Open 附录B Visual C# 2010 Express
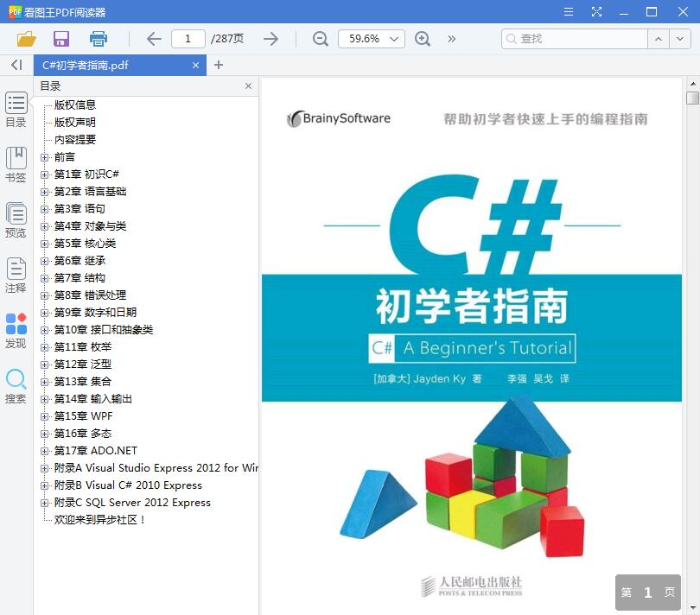Screen dimensions: 700x615 pyautogui.click(x=128, y=485)
